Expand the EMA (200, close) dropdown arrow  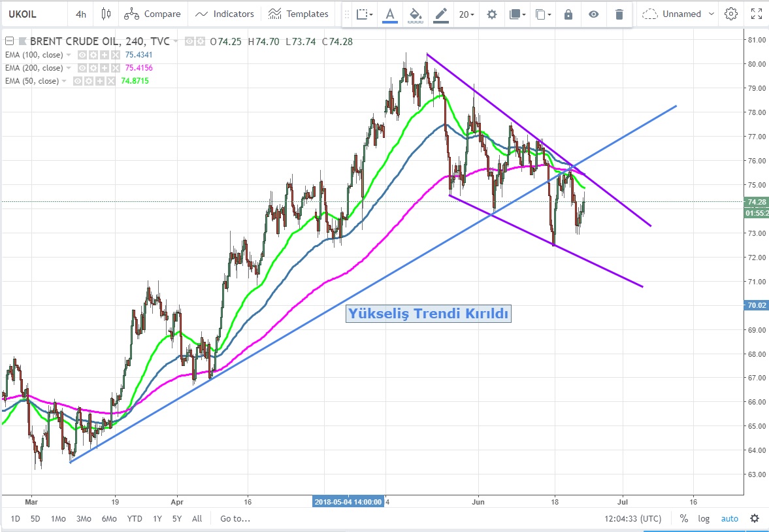(x=69, y=68)
